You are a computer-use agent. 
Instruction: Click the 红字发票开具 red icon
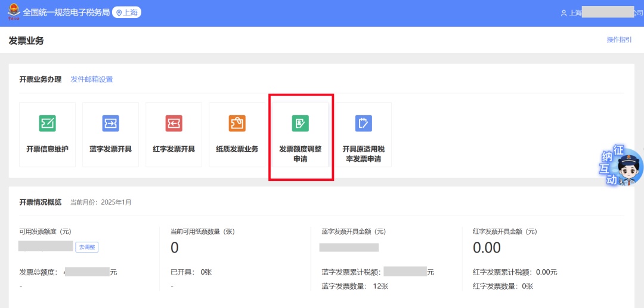tap(174, 124)
